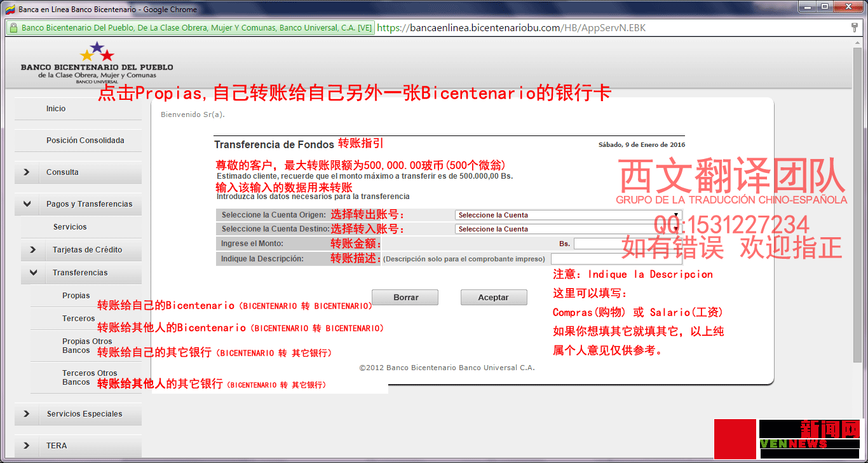Go to Inicio in sidebar
868x463 pixels.
point(56,109)
